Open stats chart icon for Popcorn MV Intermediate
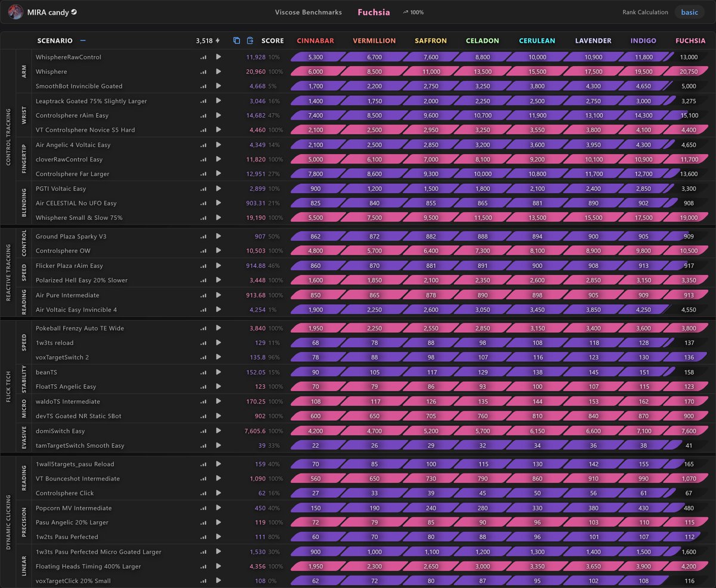This screenshot has height=588, width=716. click(x=203, y=508)
